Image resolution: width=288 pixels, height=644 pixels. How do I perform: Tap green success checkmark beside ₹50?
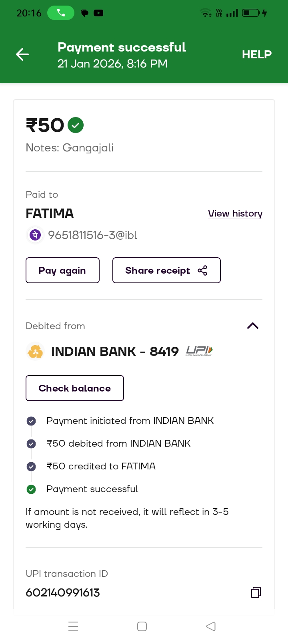click(76, 125)
